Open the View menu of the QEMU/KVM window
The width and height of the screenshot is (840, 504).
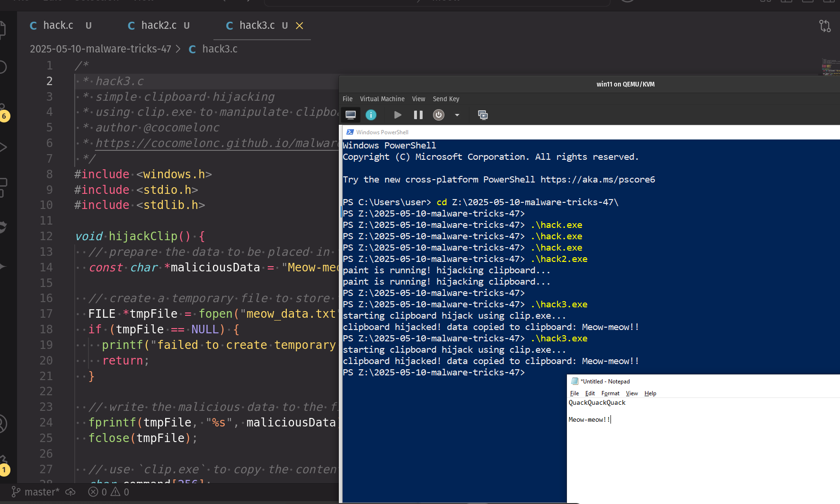point(418,99)
